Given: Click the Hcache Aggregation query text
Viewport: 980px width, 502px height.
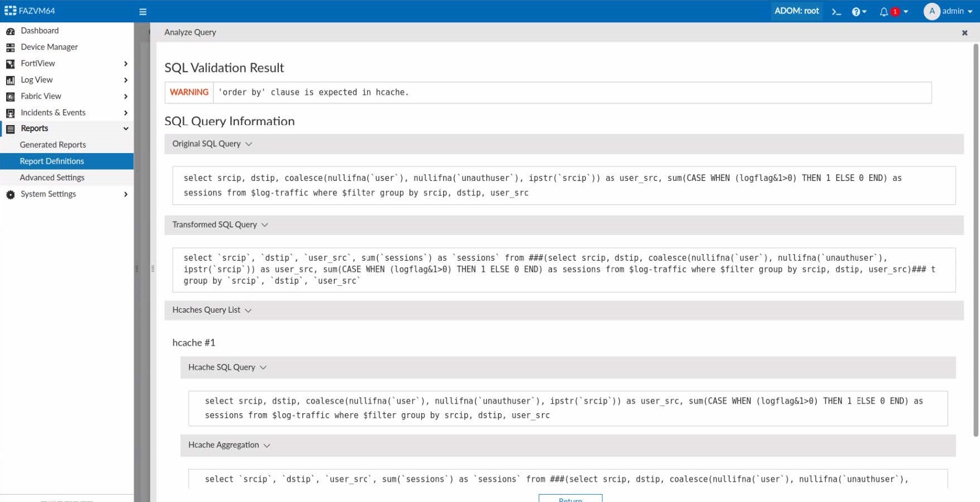Looking at the screenshot, I should click(x=568, y=479).
